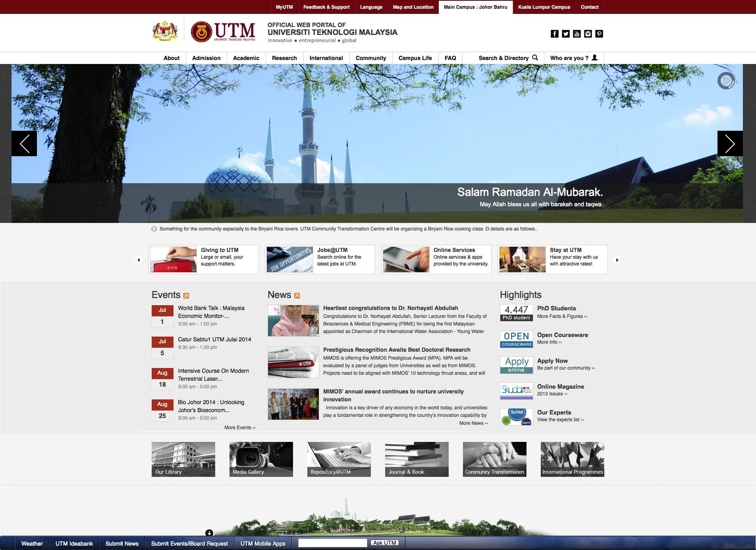
Task: Click the Contact link in top bar
Action: pos(590,7)
